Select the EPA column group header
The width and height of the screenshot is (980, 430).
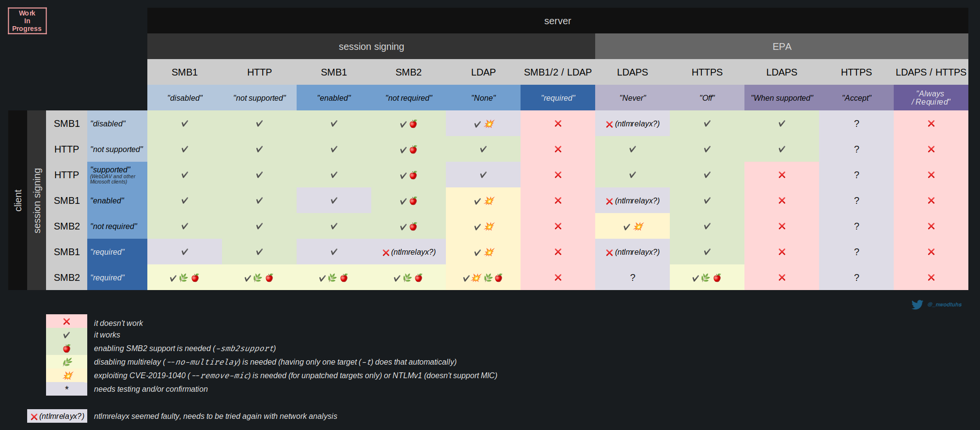coord(781,46)
